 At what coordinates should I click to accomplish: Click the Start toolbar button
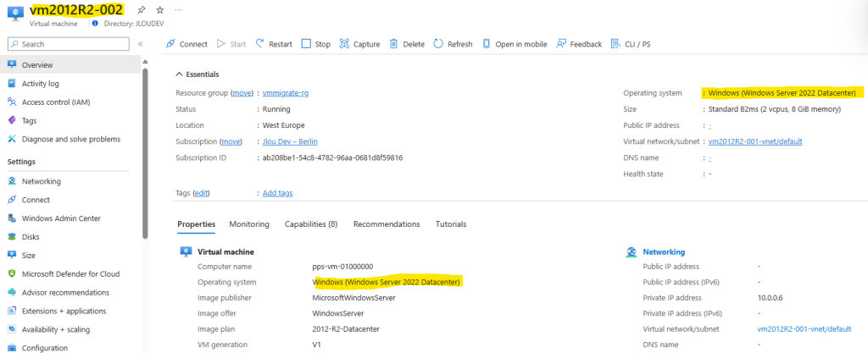click(x=231, y=44)
